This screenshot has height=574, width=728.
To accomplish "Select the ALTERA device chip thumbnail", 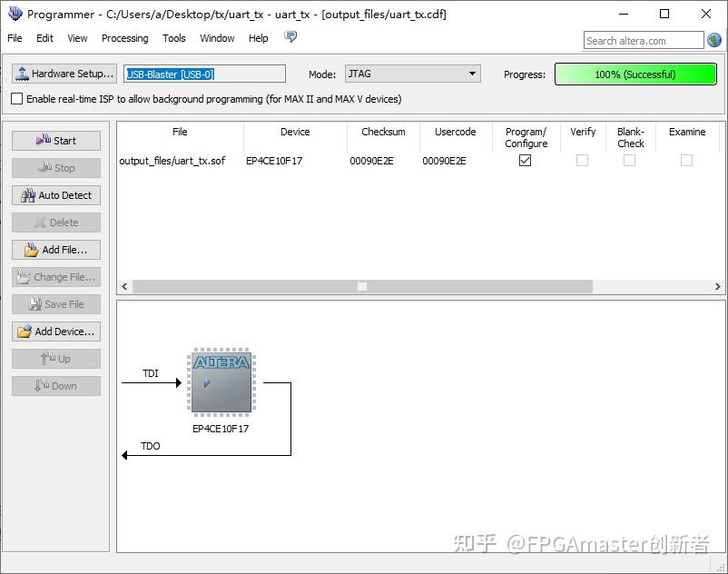I will pos(221,381).
